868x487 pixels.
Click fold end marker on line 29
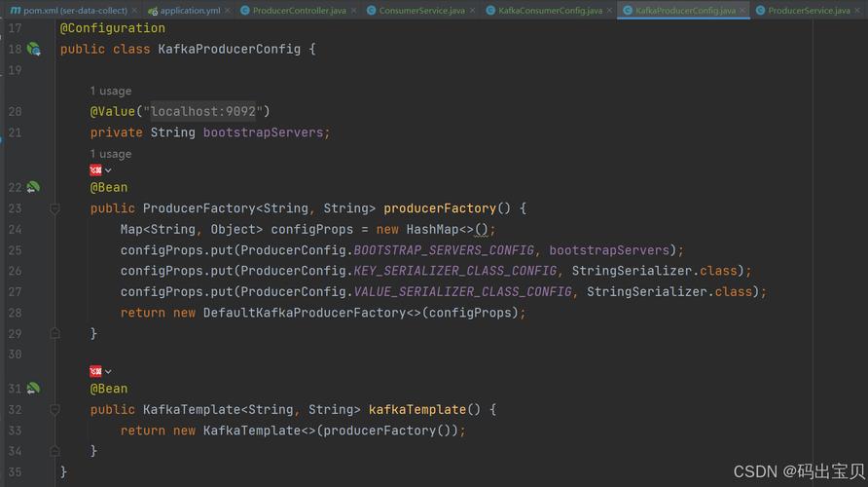point(54,333)
